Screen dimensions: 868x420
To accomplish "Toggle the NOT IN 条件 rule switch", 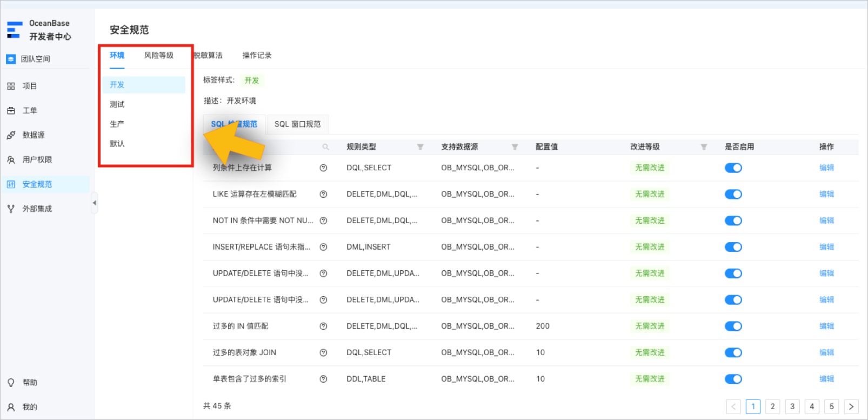I will click(x=733, y=221).
